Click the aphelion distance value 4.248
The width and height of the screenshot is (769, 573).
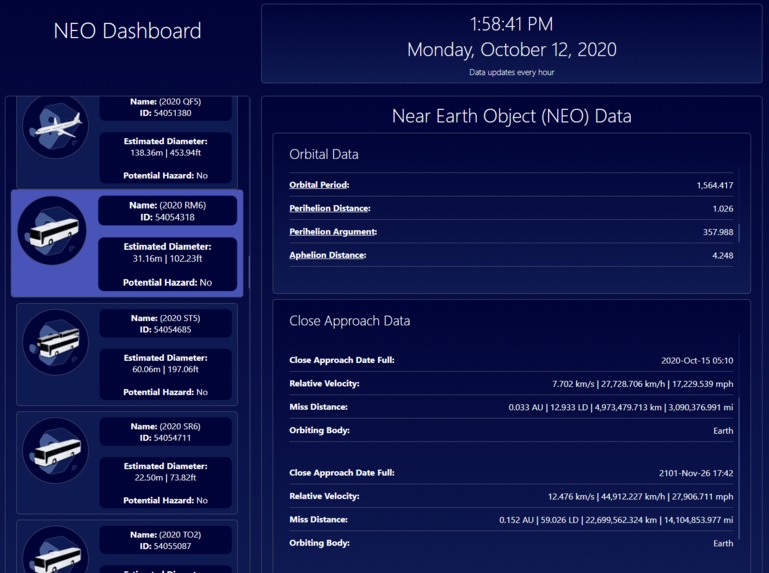(x=723, y=256)
